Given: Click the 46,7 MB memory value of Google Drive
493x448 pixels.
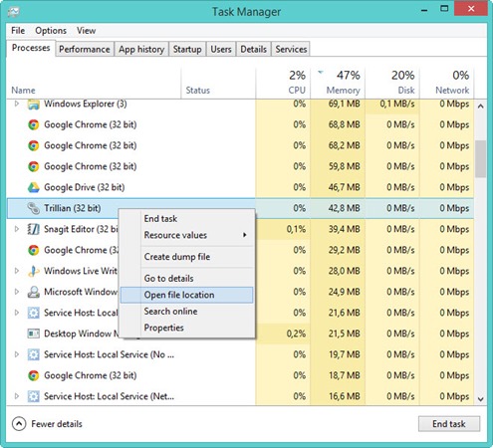Looking at the screenshot, I should [345, 187].
